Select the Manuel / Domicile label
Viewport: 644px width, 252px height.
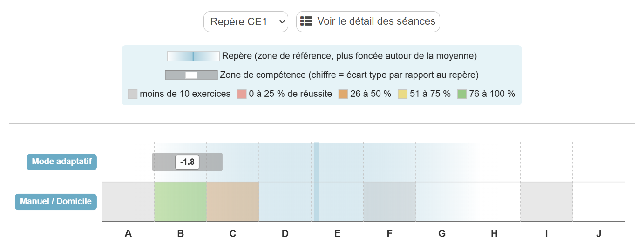[56, 202]
